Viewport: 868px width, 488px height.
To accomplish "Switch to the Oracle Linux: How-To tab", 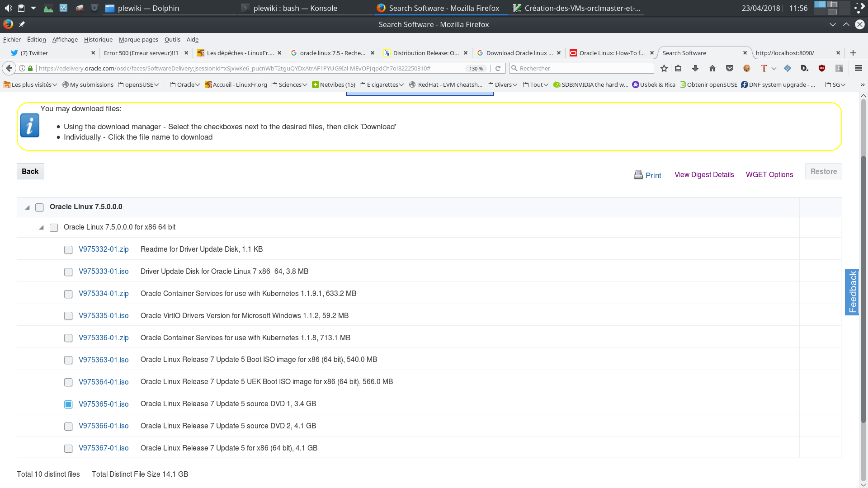I will click(x=611, y=53).
